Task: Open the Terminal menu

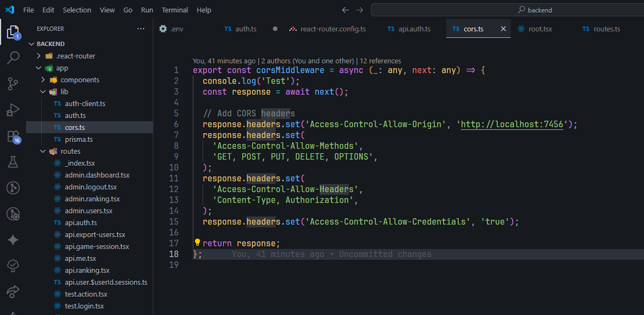Action: click(175, 10)
